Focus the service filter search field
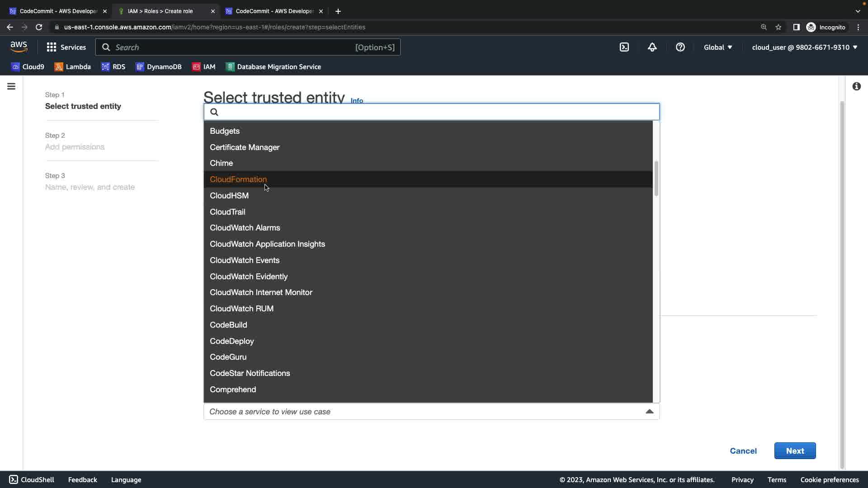Viewport: 868px width, 488px height. (434, 112)
